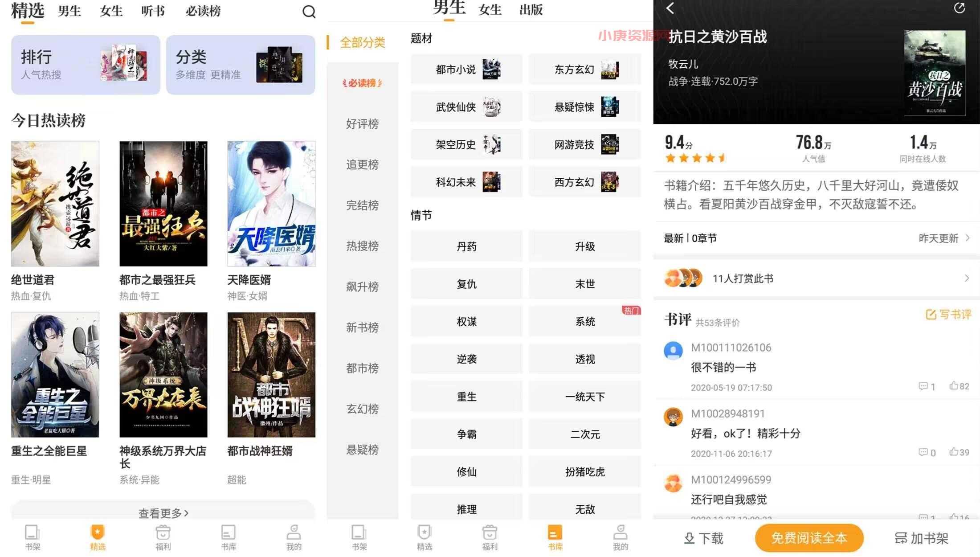Expand the 11人打赏此书 reward row
The image size is (980, 557).
[x=966, y=278]
